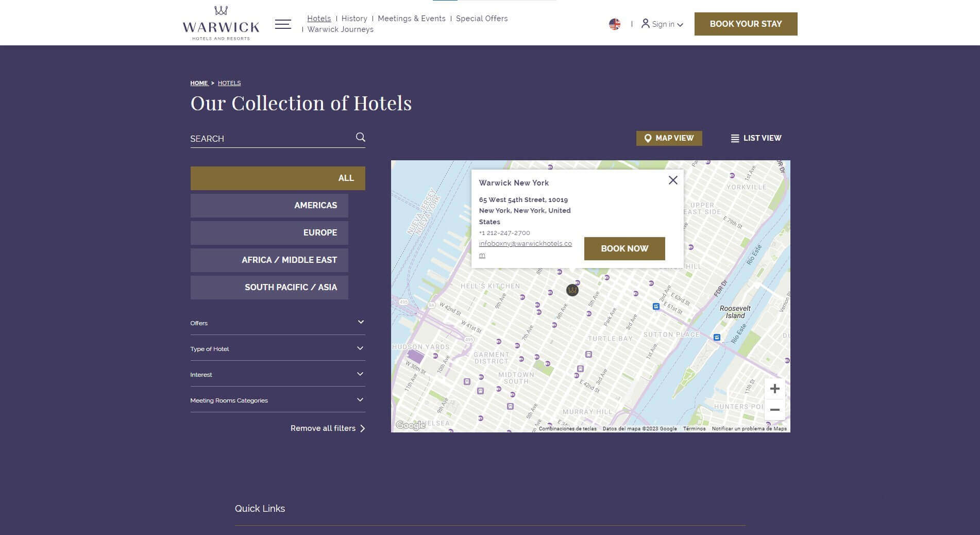Click the search magnifier icon

[x=361, y=137]
